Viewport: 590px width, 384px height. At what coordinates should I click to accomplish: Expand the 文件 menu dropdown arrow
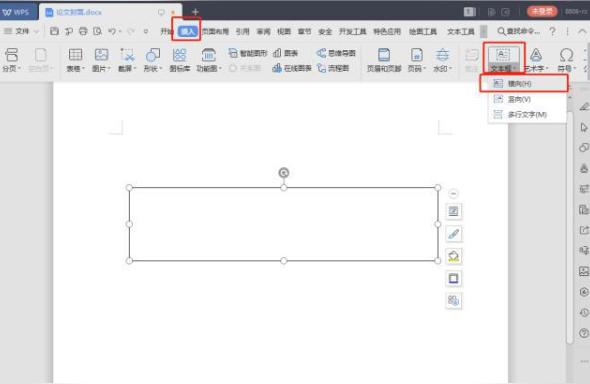point(36,32)
